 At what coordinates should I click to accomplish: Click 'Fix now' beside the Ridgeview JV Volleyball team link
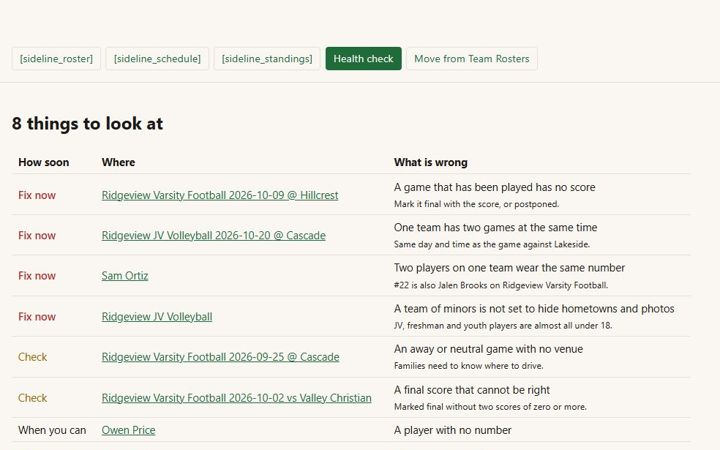coord(37,317)
